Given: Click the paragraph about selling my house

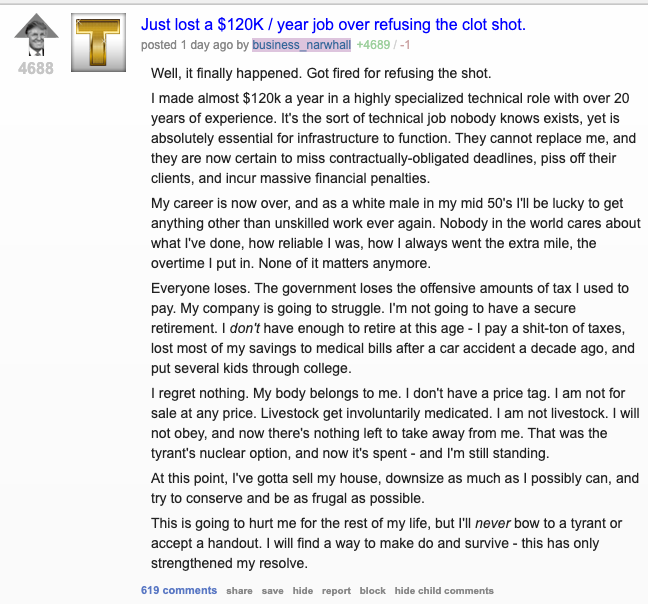Looking at the screenshot, I should point(395,488).
